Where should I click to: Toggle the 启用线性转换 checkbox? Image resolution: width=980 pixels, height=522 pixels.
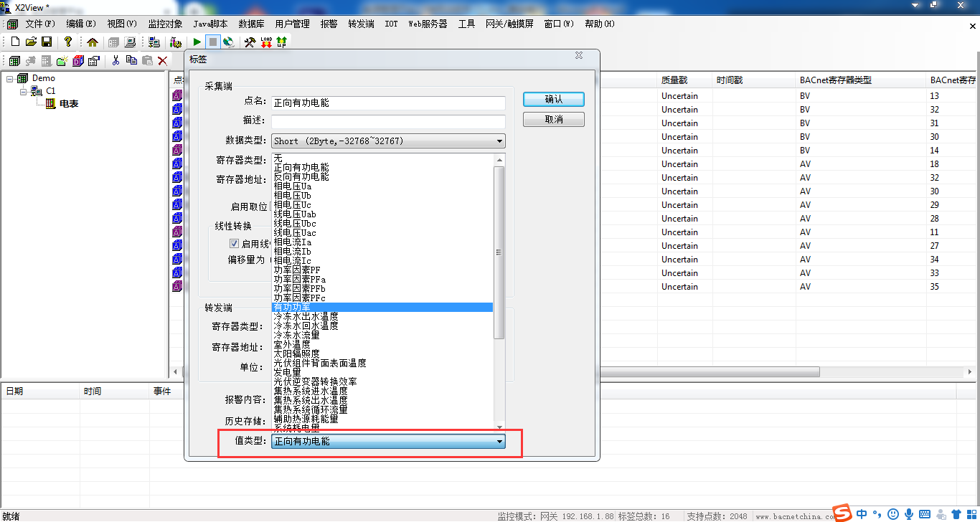click(x=234, y=244)
